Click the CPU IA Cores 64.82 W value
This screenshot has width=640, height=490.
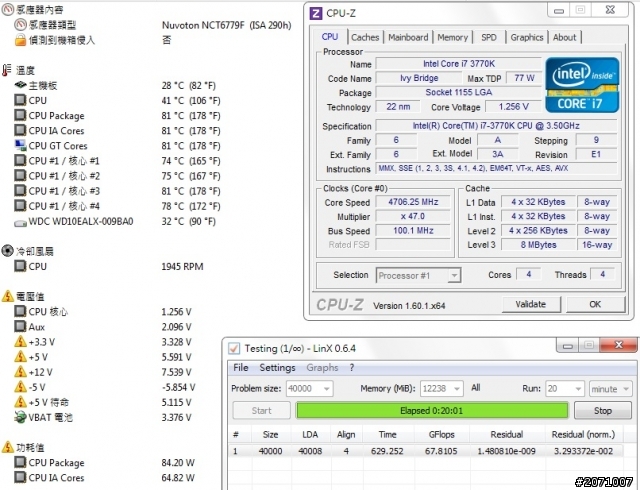178,478
